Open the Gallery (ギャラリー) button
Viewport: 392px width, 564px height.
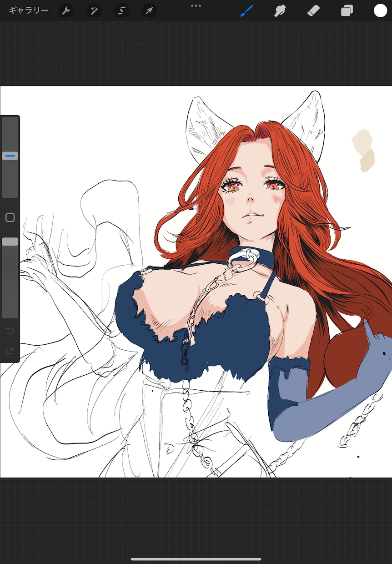point(28,10)
